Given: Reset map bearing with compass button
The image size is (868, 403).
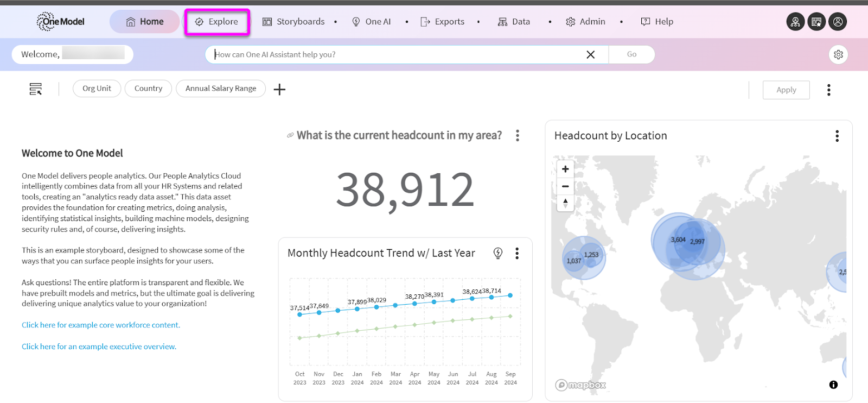Looking at the screenshot, I should (565, 203).
